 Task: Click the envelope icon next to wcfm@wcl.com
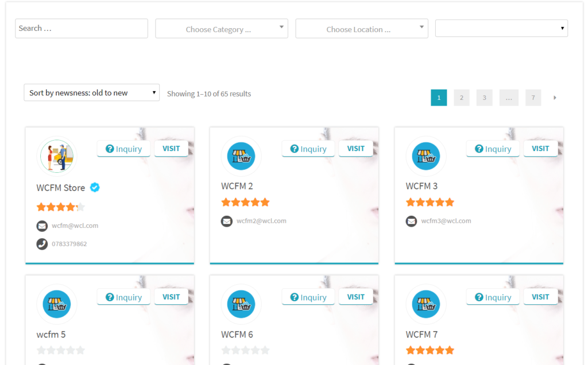pos(42,226)
